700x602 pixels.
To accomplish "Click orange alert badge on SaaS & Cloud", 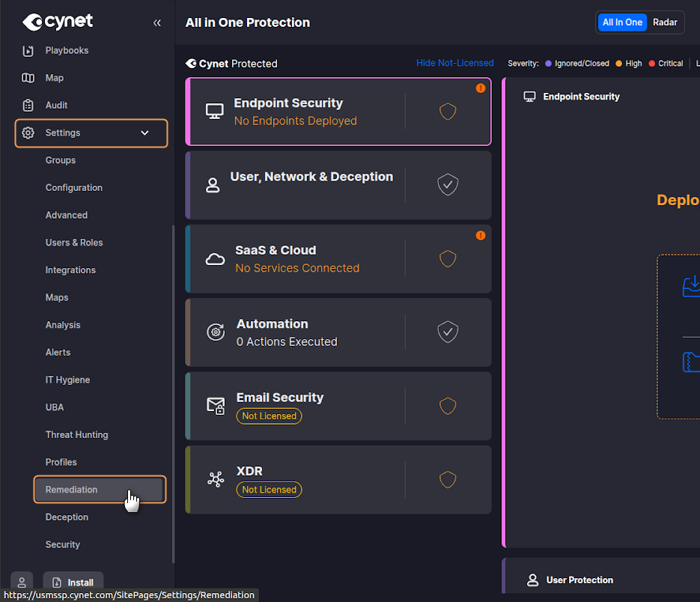I will coord(481,235).
